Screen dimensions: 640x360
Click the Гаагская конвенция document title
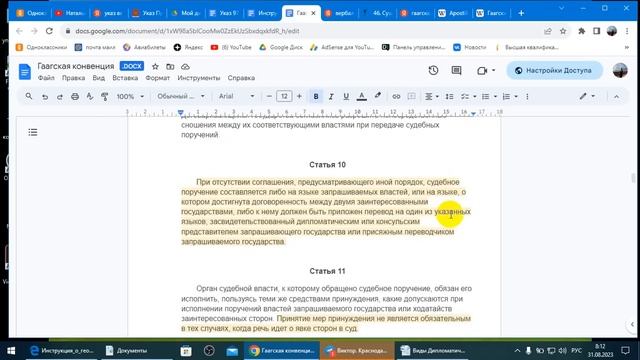[76, 66]
